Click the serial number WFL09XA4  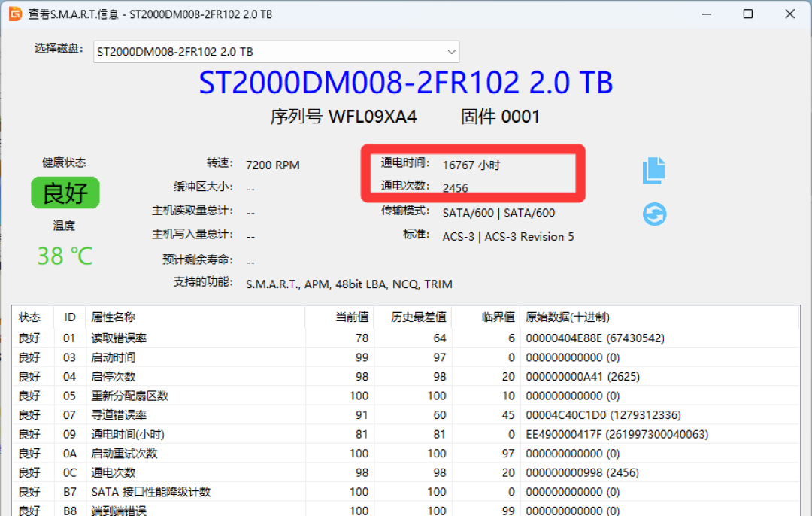372,117
